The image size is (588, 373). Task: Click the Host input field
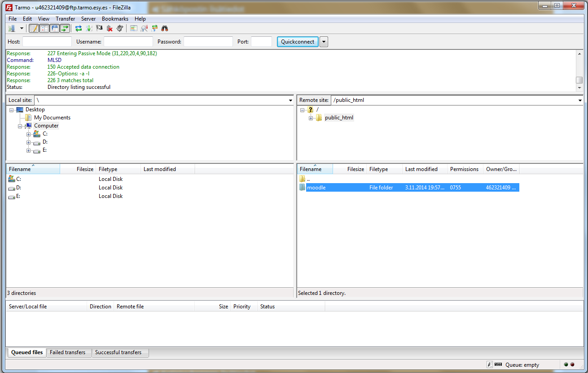pyautogui.click(x=47, y=42)
